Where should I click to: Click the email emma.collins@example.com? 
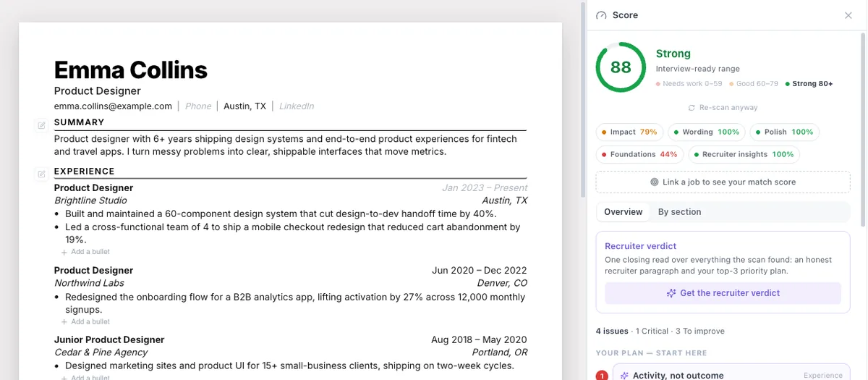[113, 106]
